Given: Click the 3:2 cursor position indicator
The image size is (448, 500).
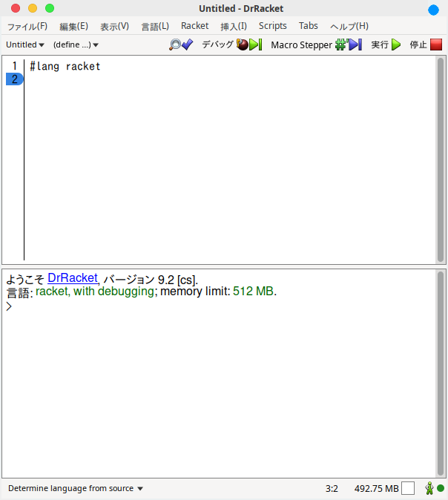Looking at the screenshot, I should tap(332, 489).
